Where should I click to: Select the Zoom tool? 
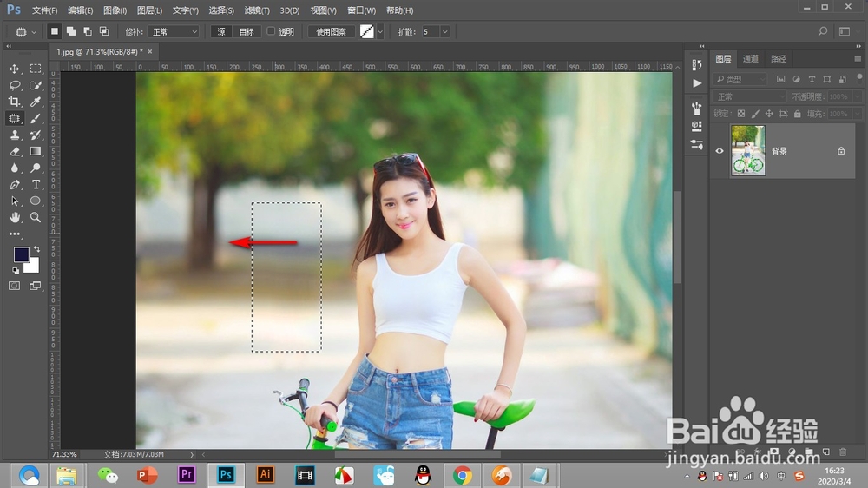tap(36, 217)
